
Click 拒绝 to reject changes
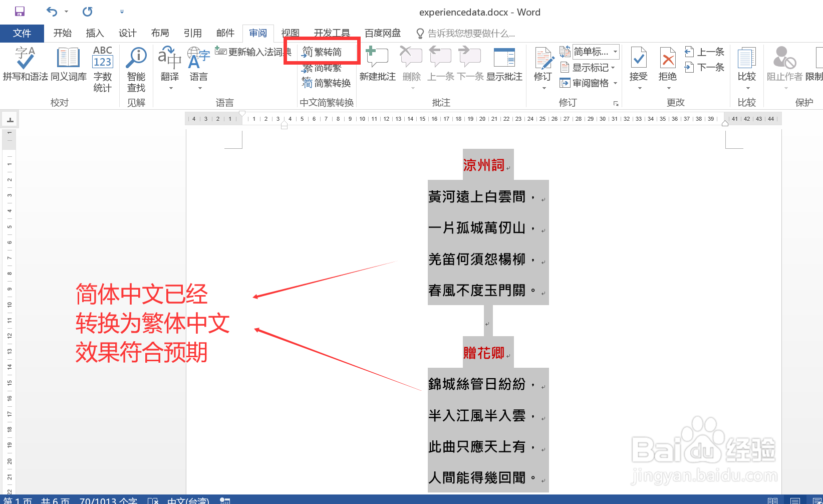coord(667,63)
